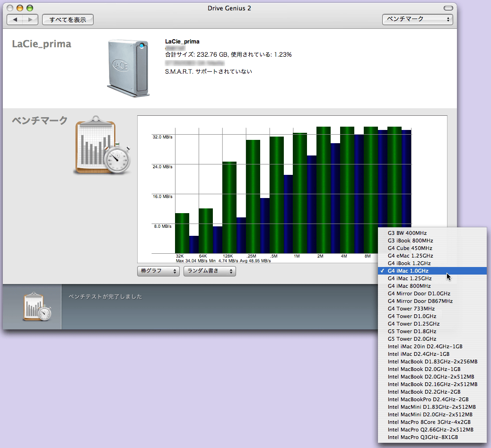
Task: Click the 32K x-axis label
Action: click(x=180, y=256)
